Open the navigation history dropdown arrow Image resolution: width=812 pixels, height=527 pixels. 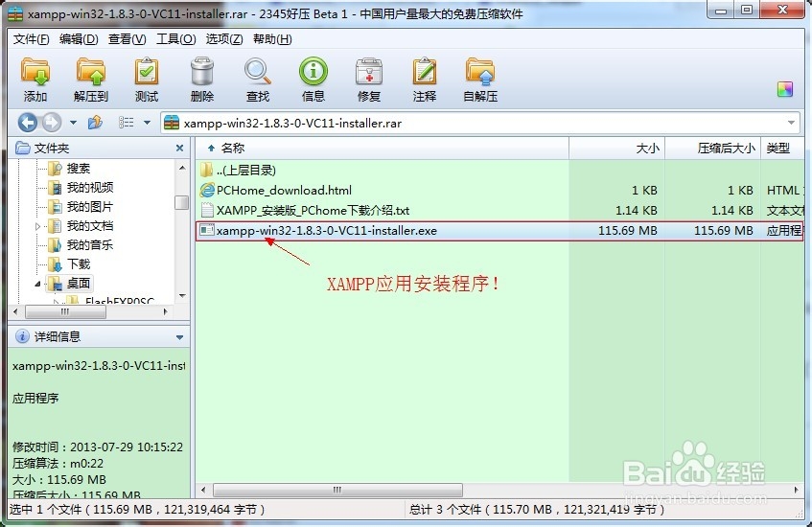73,123
